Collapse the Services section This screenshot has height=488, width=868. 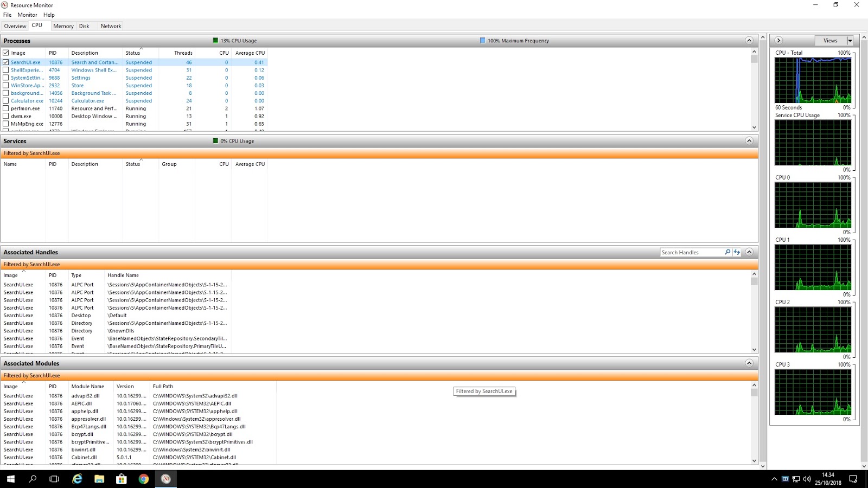(x=749, y=141)
